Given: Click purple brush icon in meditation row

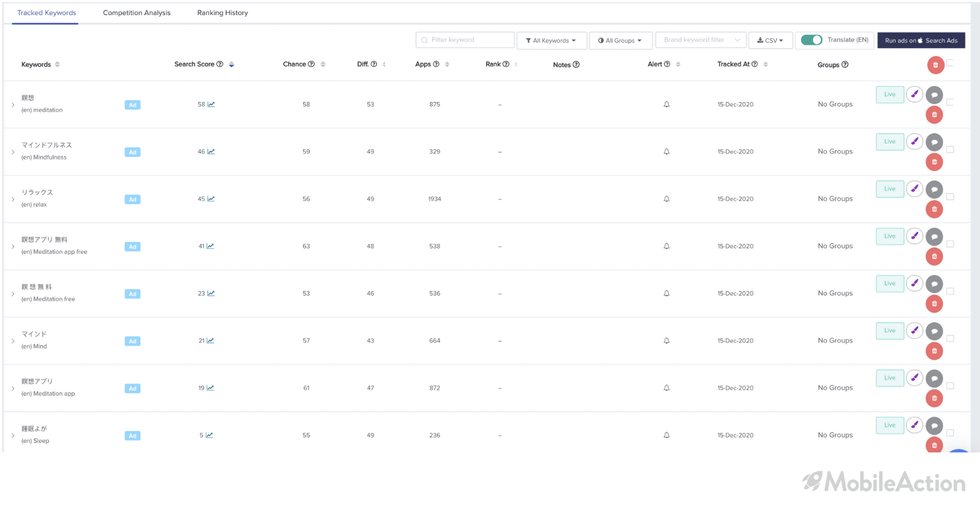Looking at the screenshot, I should click(x=915, y=94).
